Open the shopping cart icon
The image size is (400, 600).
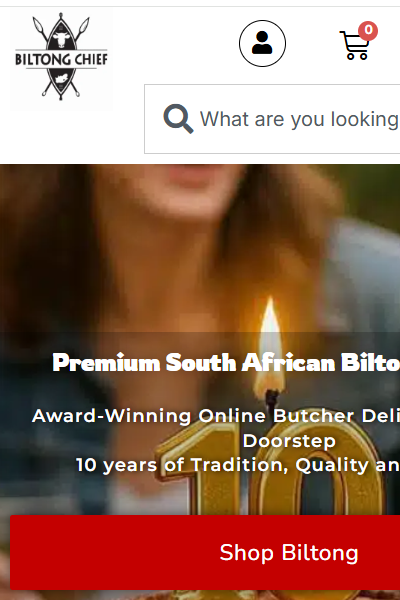355,45
